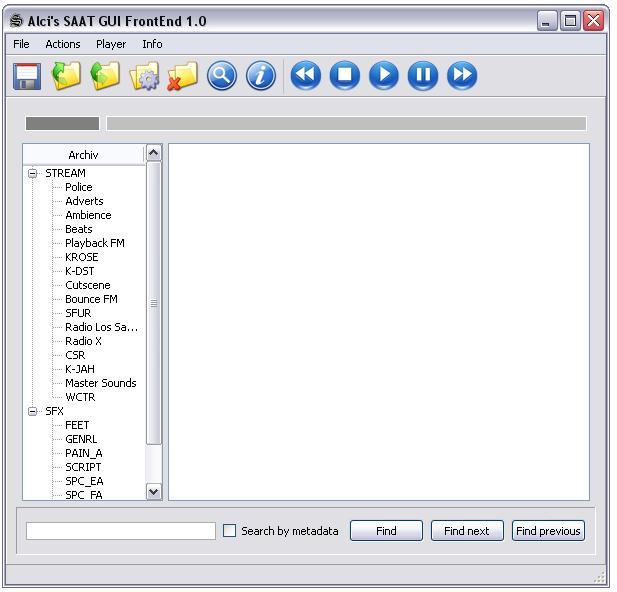Open the blue info icon
Screen dimensions: 617x592
pyautogui.click(x=261, y=76)
